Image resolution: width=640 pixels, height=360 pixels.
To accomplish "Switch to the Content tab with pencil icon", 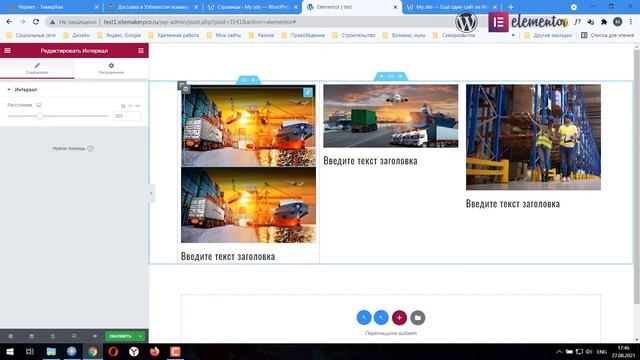I will point(37,68).
